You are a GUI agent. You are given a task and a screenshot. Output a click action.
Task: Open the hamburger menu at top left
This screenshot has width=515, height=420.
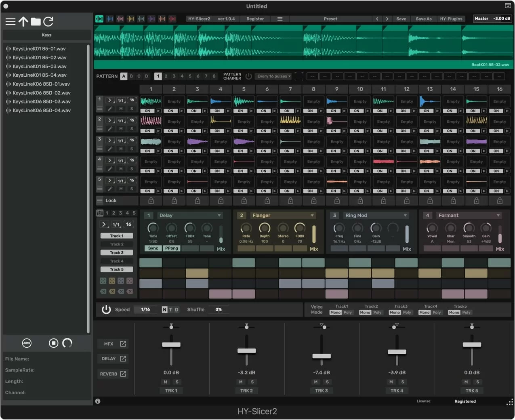(11, 22)
